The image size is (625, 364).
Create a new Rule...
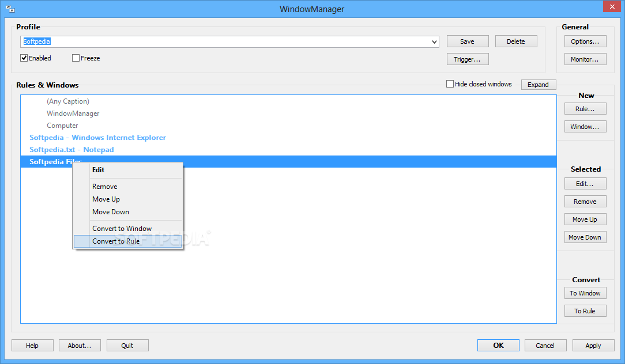click(x=585, y=109)
